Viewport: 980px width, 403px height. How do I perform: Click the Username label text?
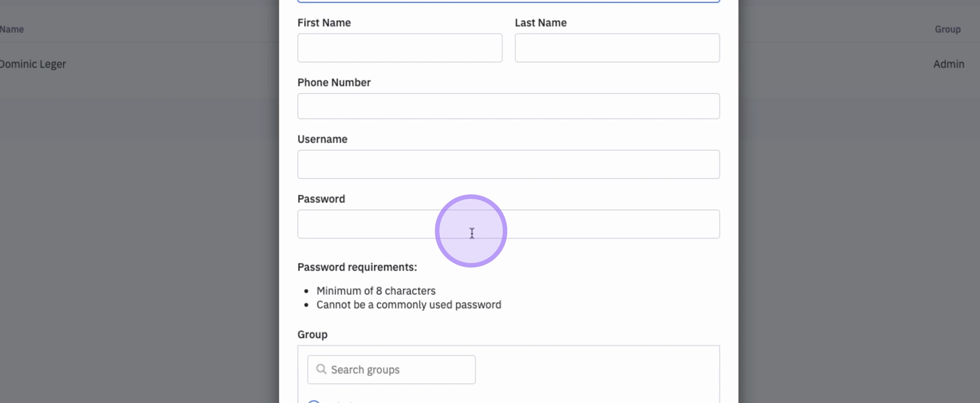tap(322, 139)
